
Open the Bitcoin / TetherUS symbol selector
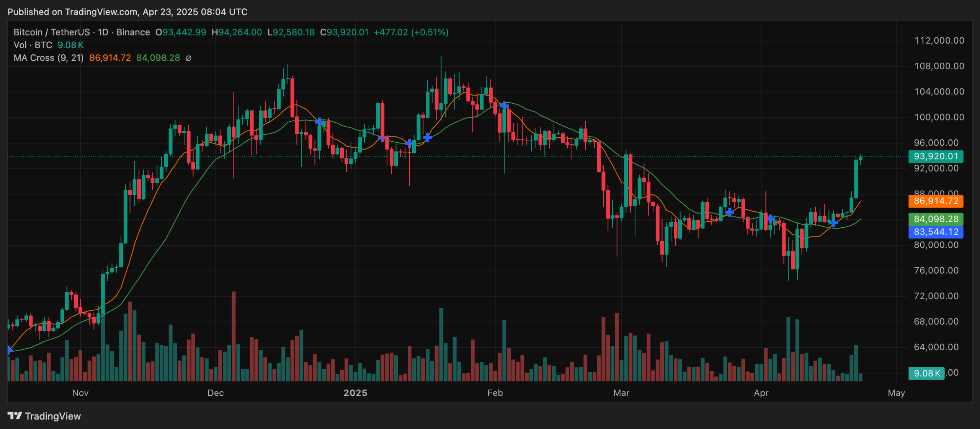pos(51,32)
